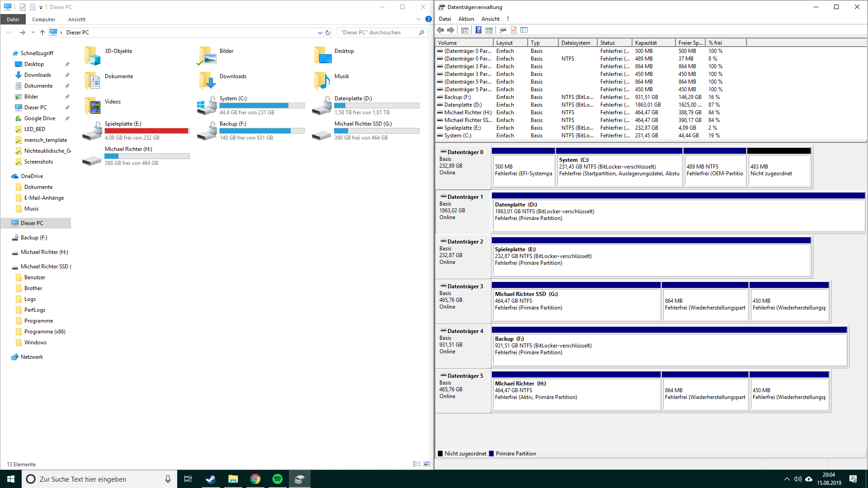Screen dimensions: 868x488
Task: Open the address bar history dropdown
Action: tap(320, 33)
